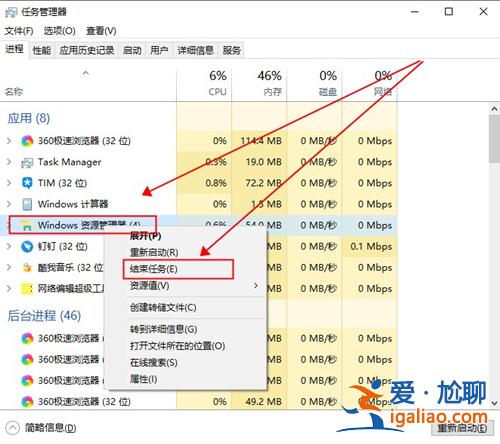
Task: Choose 重新启动(R) in context menu
Action: (185, 252)
